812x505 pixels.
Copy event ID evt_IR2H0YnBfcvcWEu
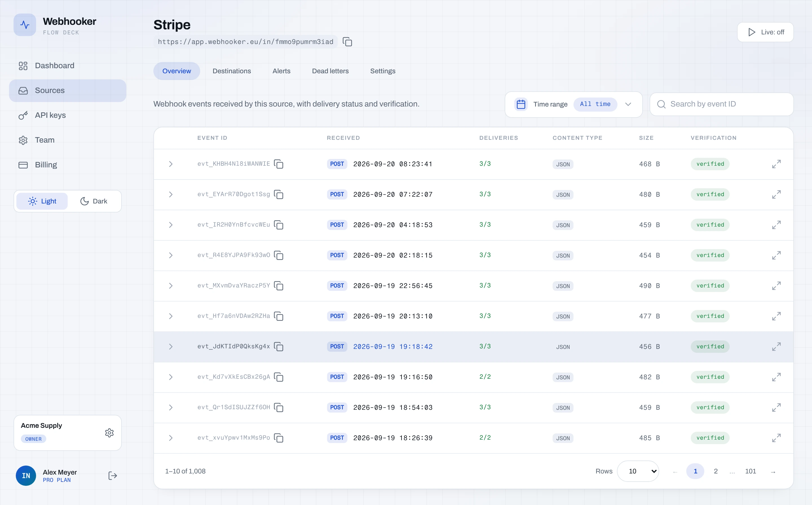coord(278,225)
